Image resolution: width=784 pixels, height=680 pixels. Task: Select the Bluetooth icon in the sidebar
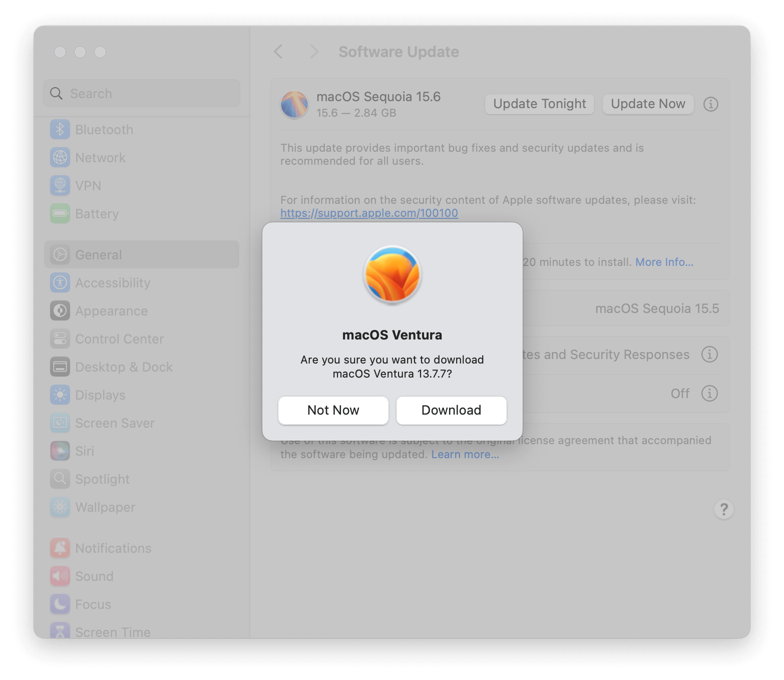(60, 130)
